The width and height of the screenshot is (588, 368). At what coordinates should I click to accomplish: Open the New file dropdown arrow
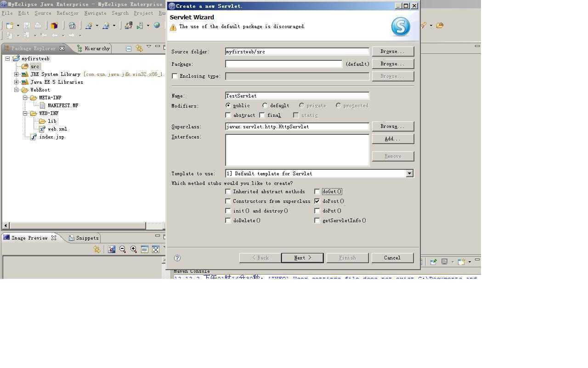[18, 26]
